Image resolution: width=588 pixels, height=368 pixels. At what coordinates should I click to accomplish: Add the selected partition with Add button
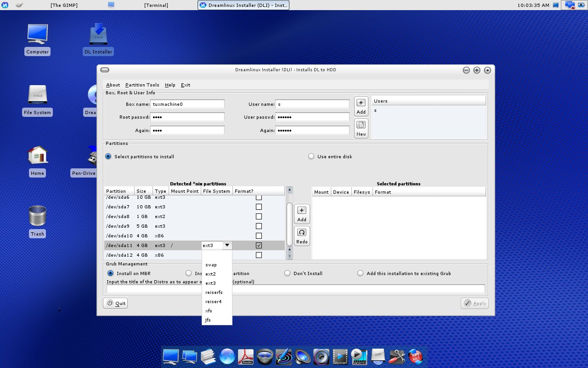[x=302, y=214]
